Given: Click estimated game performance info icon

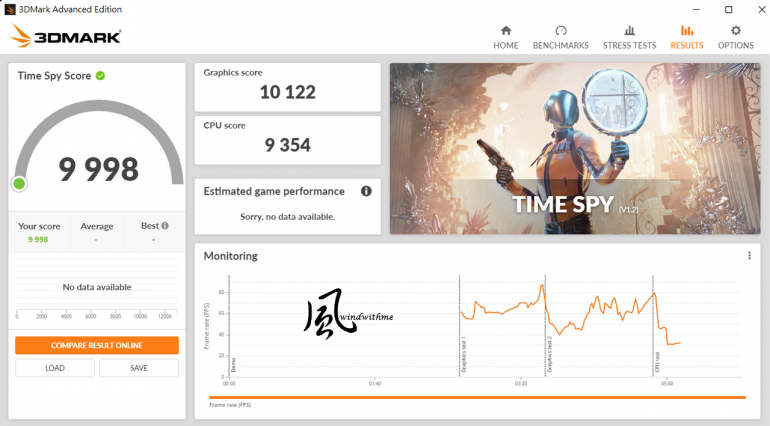Looking at the screenshot, I should pos(366,191).
